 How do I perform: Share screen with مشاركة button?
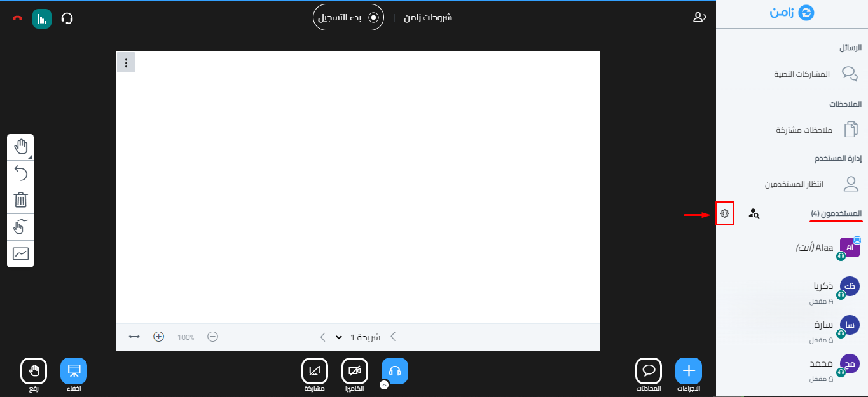[x=314, y=371]
